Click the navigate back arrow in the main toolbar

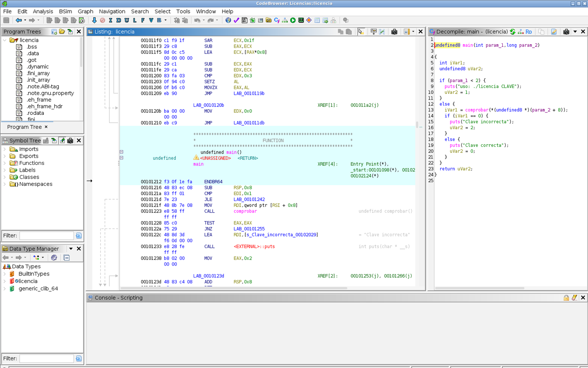click(18, 20)
